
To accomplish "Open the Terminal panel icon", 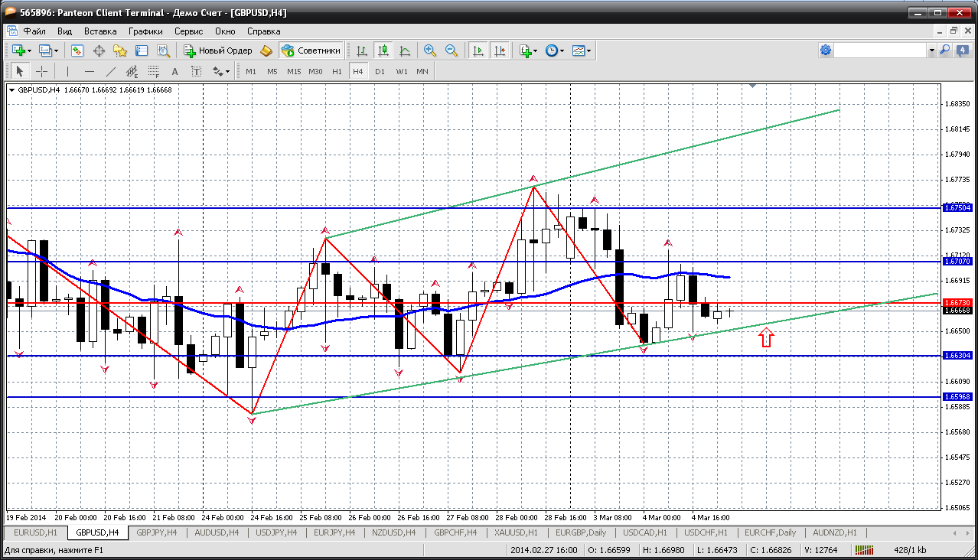I will click(142, 50).
